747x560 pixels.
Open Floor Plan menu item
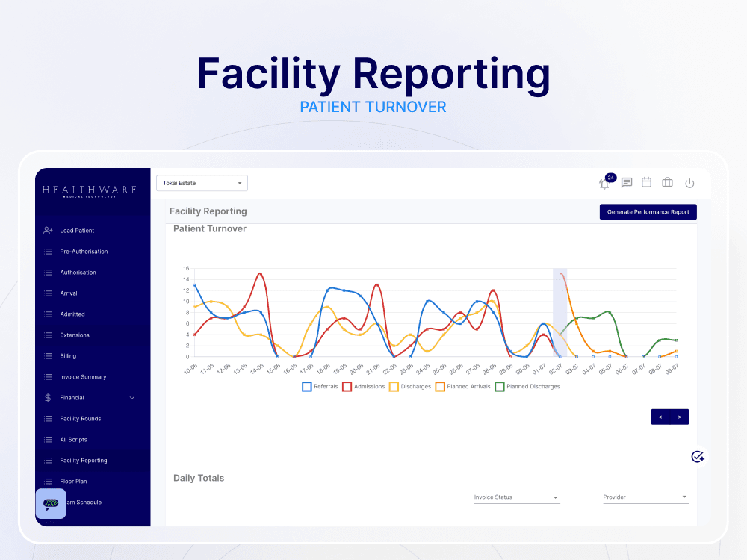[73, 482]
